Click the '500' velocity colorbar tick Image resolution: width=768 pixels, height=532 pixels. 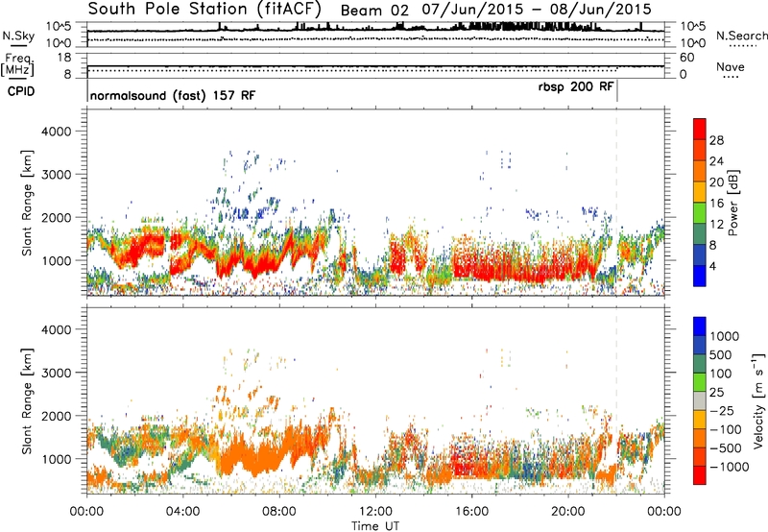(x=721, y=355)
